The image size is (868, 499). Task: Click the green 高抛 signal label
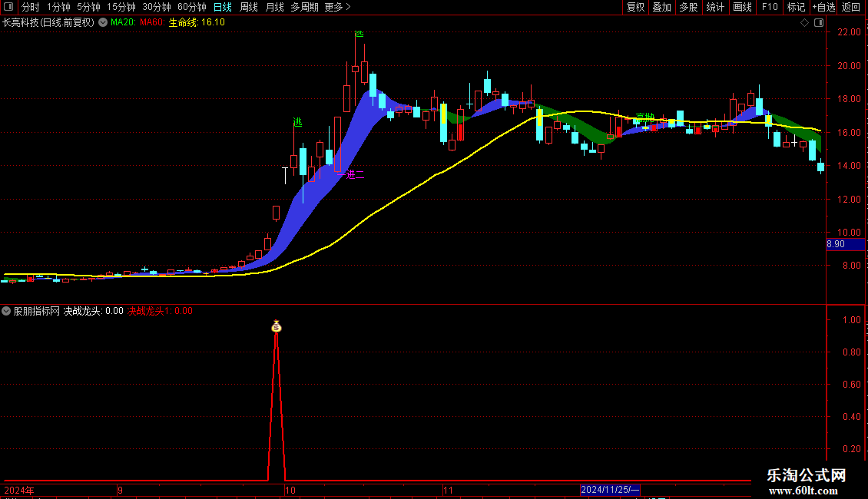click(x=645, y=117)
